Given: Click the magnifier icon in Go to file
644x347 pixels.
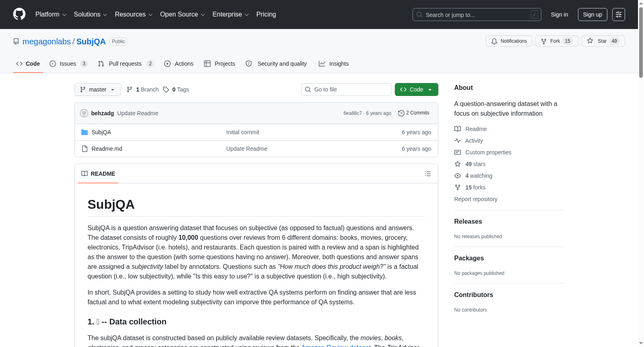Looking at the screenshot, I should (308, 89).
